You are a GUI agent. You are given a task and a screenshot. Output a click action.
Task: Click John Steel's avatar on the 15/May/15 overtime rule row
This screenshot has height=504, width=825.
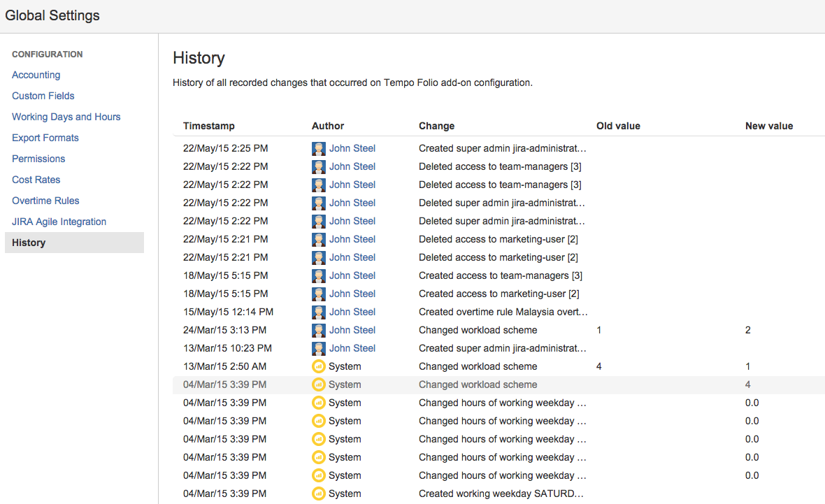(x=319, y=312)
